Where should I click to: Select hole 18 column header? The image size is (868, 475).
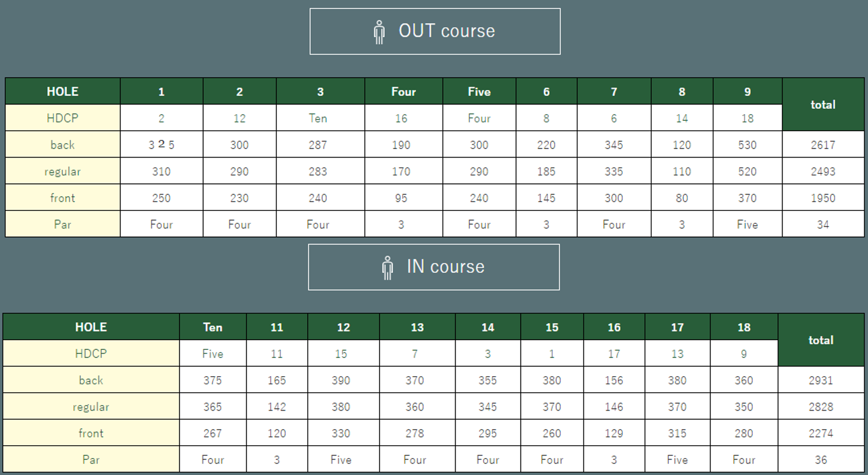click(x=744, y=327)
